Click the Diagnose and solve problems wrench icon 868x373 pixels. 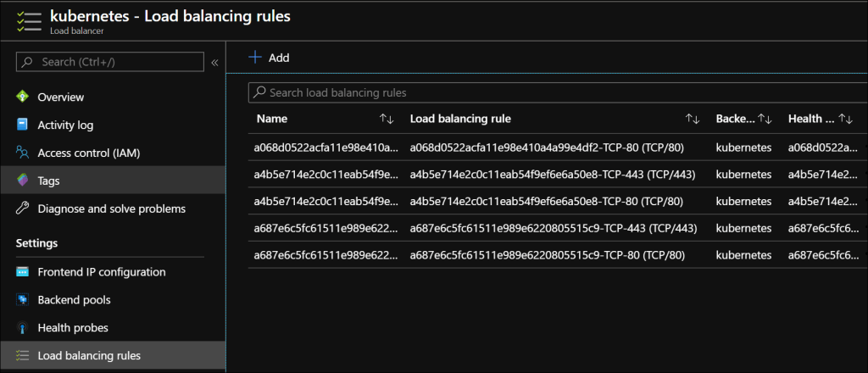click(x=23, y=209)
